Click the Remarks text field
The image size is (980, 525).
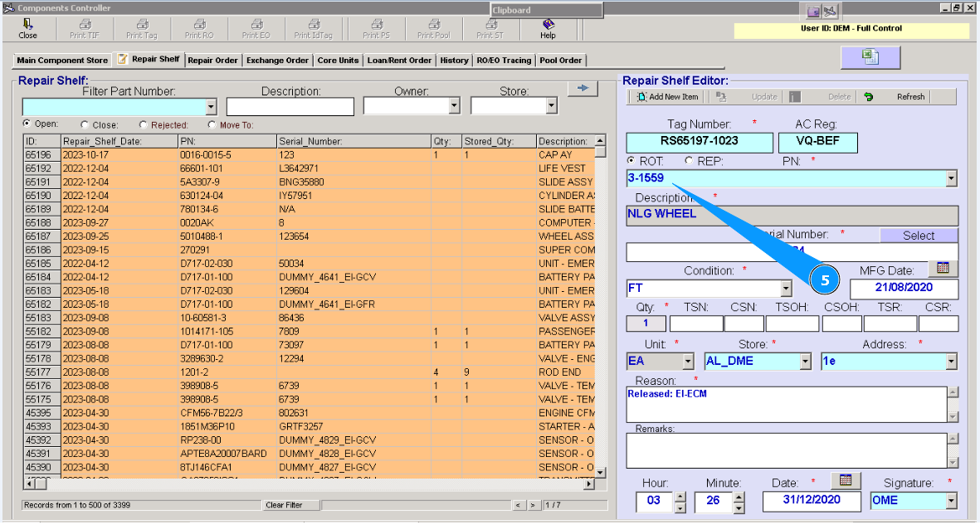(x=786, y=450)
